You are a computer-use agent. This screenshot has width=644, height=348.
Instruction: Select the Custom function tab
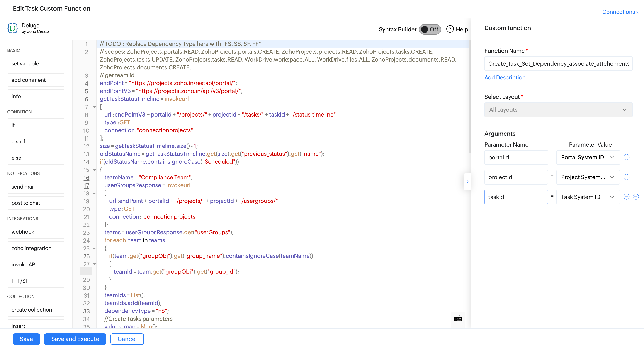click(x=507, y=28)
